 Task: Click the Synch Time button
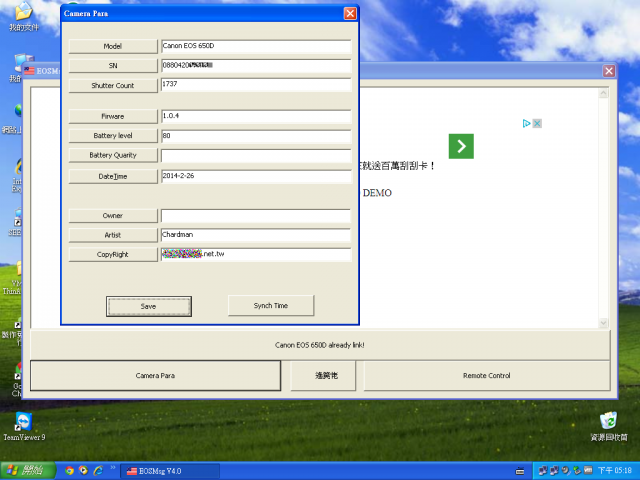click(271, 305)
